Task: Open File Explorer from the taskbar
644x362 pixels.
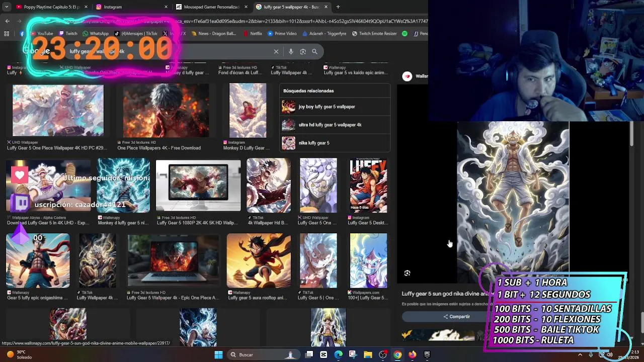Action: click(x=368, y=354)
